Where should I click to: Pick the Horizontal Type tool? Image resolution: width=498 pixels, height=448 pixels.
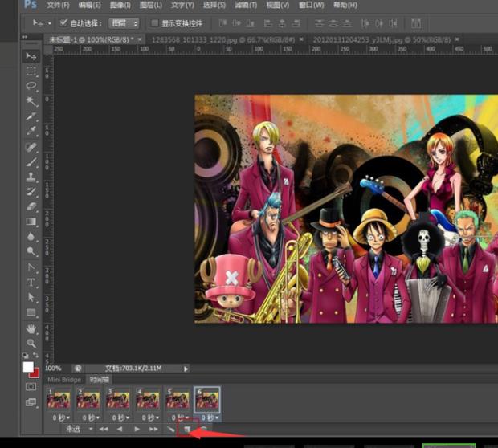click(31, 283)
